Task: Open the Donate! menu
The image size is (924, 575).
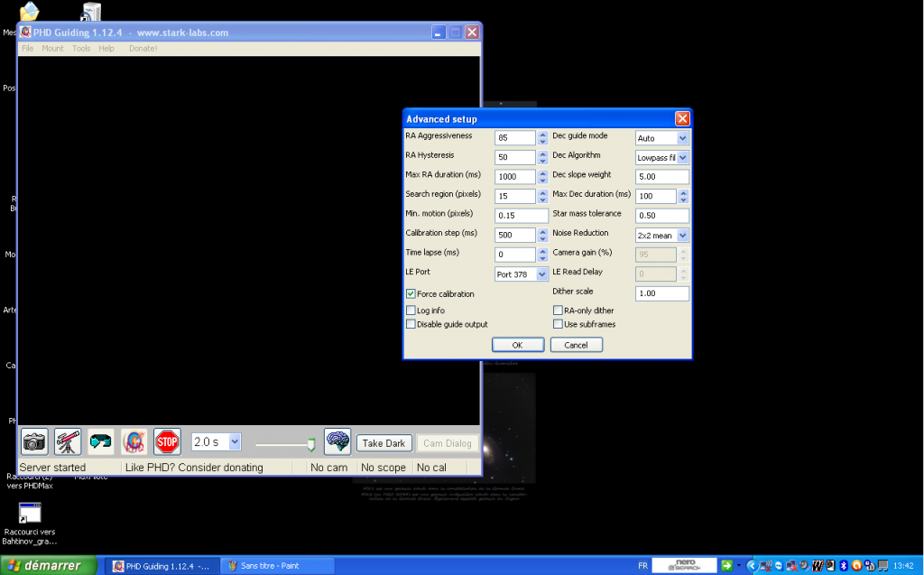Action: (142, 48)
